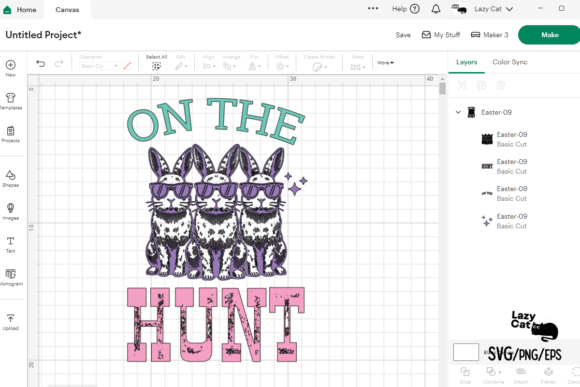Click the Undo arrow
This screenshot has width=580, height=387.
[x=41, y=64]
